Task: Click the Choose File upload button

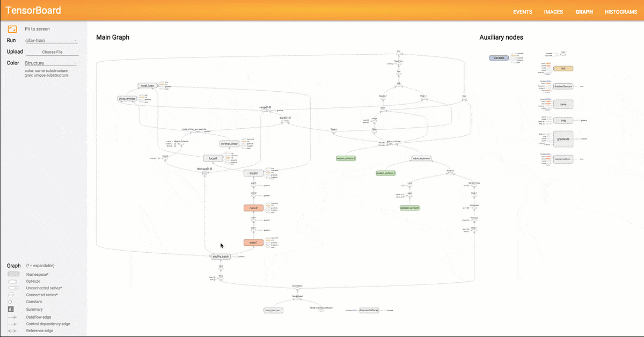Action: click(52, 51)
